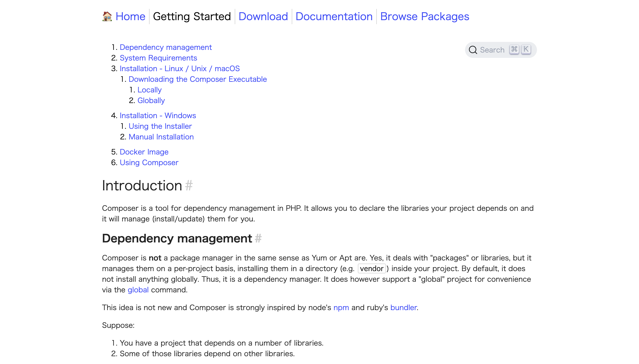Screen dimensions: 639x364
Task: Open the Home nav link
Action: (x=130, y=16)
